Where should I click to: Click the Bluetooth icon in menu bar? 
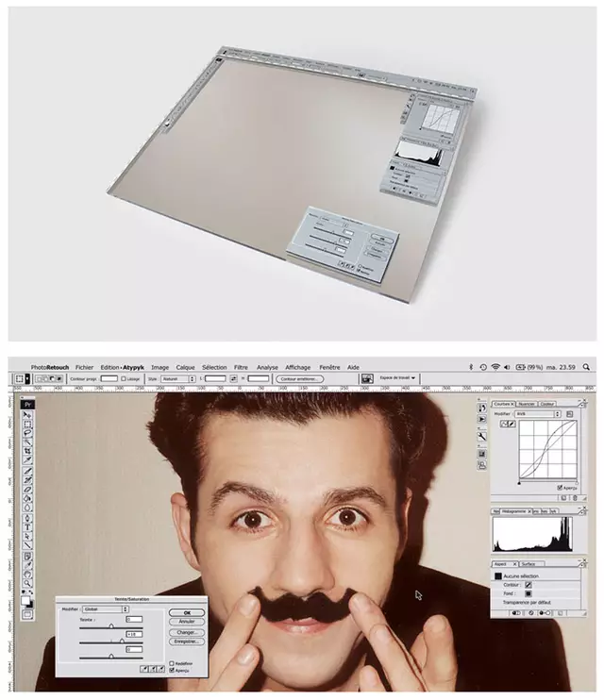click(470, 367)
